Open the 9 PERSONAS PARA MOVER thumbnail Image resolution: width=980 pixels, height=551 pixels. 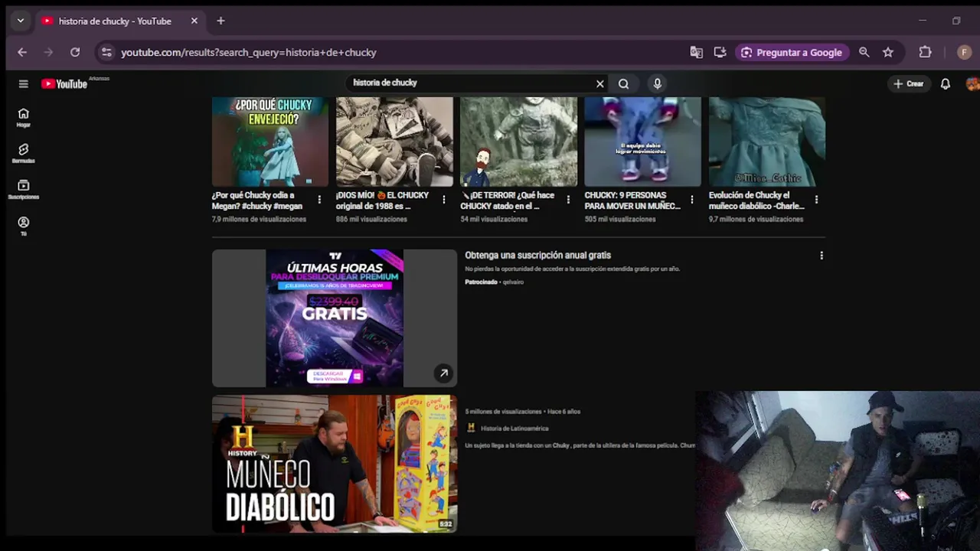click(x=642, y=142)
